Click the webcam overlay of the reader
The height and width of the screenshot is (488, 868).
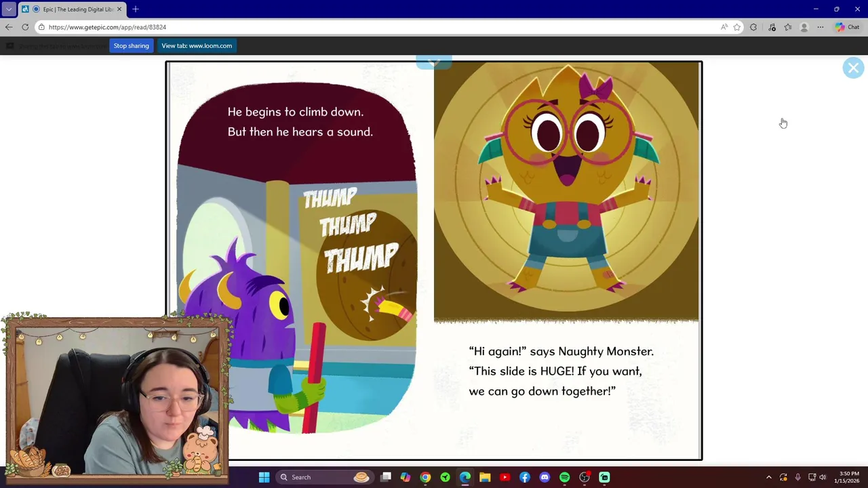click(116, 398)
